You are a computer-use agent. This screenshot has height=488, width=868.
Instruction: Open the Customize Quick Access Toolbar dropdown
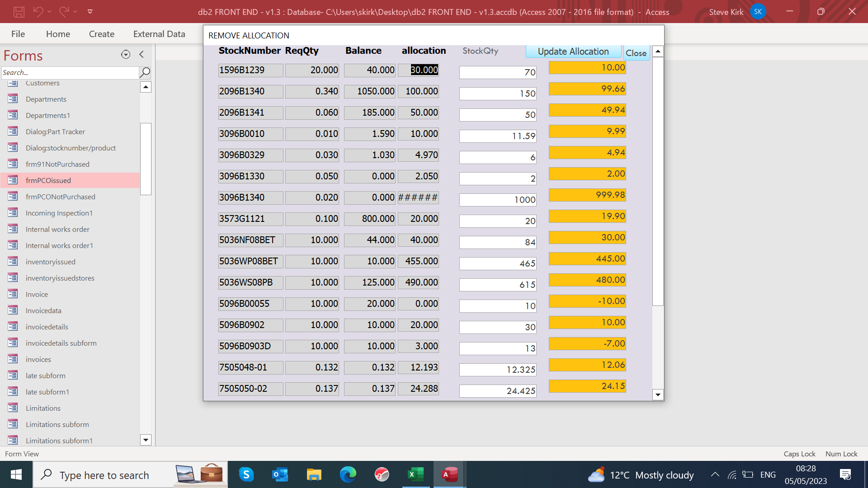click(x=90, y=12)
